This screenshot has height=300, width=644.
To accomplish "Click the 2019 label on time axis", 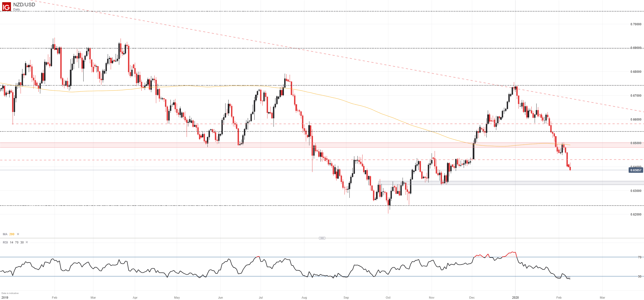I will coord(5,298).
